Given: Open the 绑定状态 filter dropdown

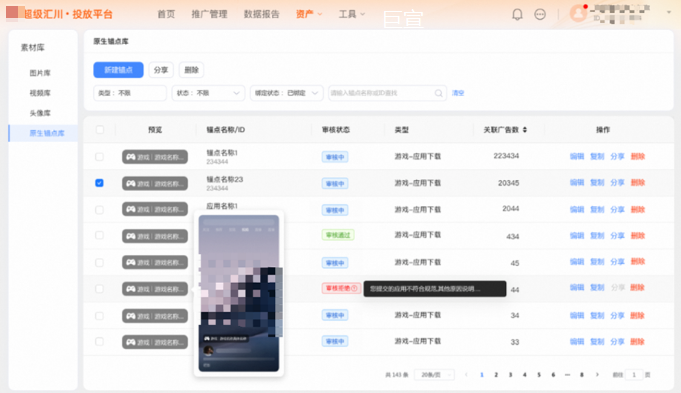Looking at the screenshot, I should click(x=286, y=93).
